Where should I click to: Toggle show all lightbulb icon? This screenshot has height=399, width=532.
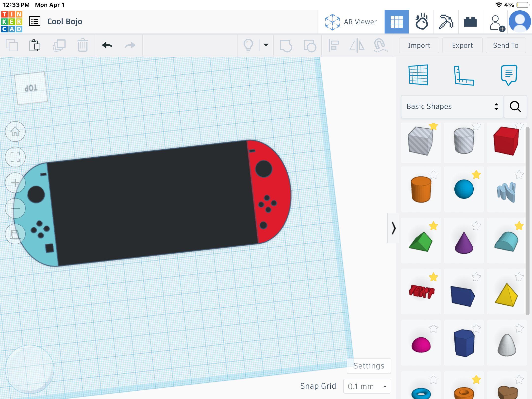pos(248,46)
